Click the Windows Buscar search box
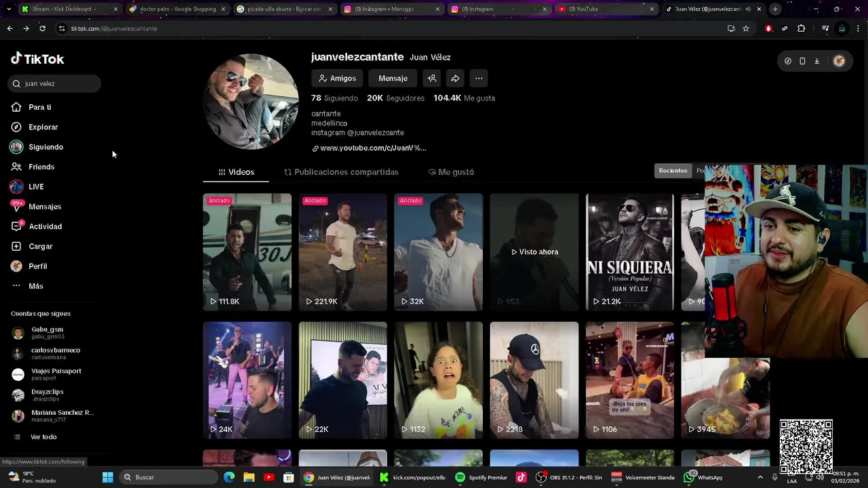This screenshot has height=488, width=868. point(167,477)
